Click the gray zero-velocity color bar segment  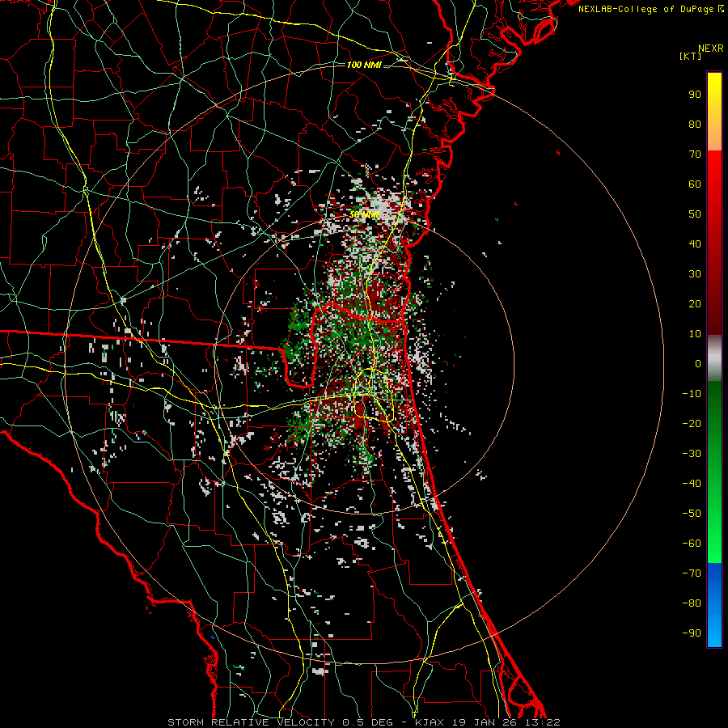click(714, 358)
